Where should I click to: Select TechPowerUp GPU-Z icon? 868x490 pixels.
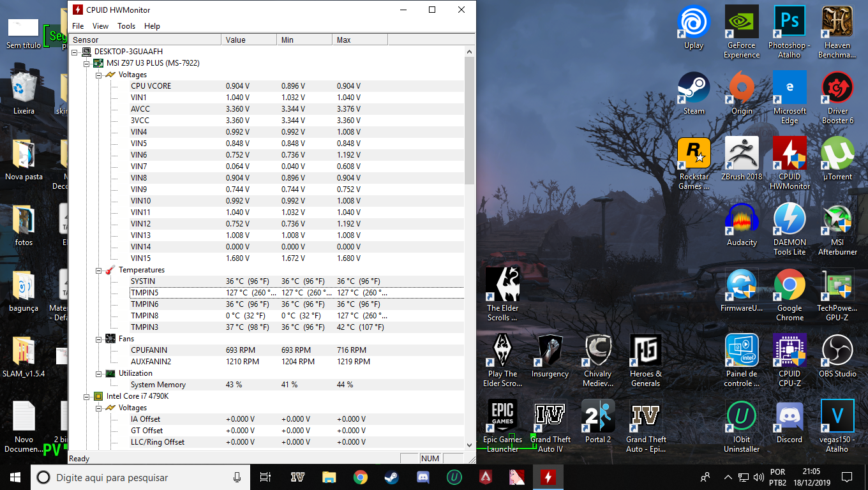837,295
